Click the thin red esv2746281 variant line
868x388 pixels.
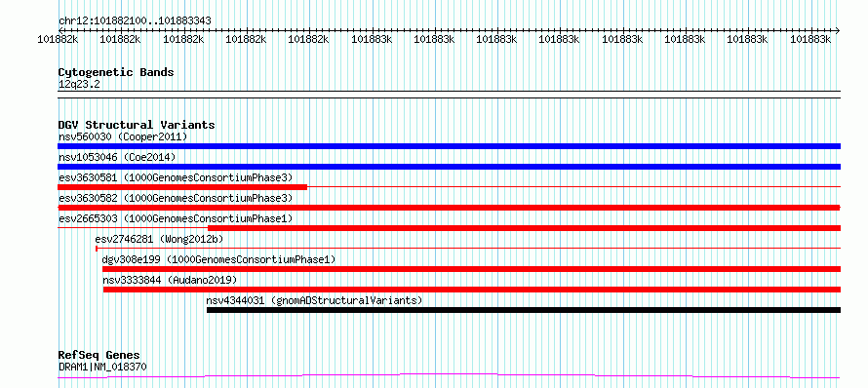point(468,248)
